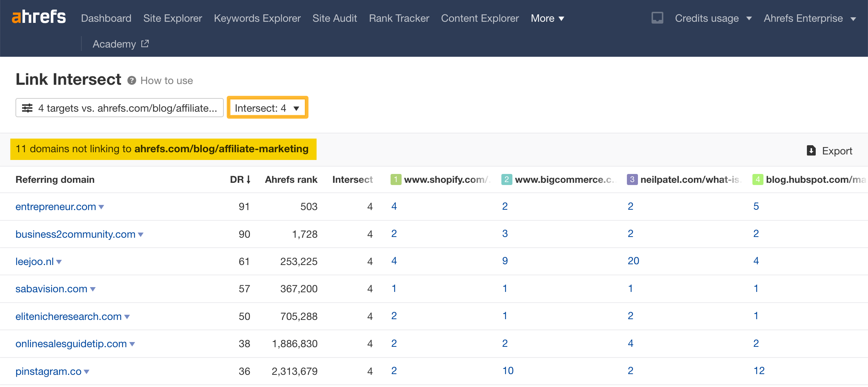Expand elitenicheresearch.com dropdown arrow
The image size is (868, 387).
[127, 317]
